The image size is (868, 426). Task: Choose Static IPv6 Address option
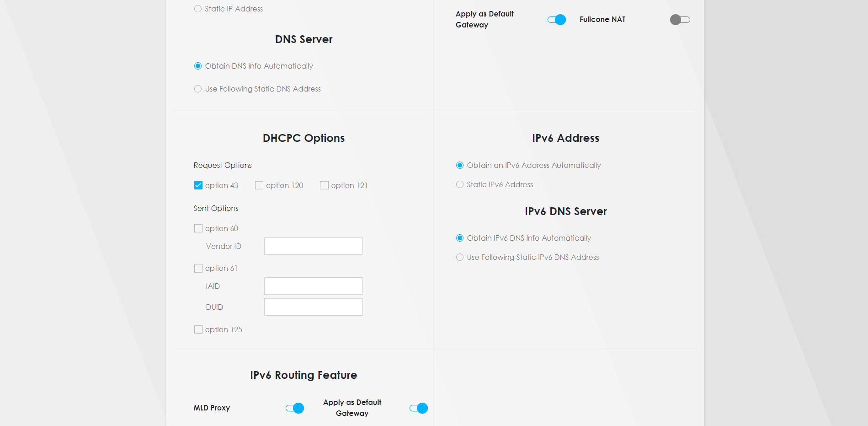click(460, 184)
